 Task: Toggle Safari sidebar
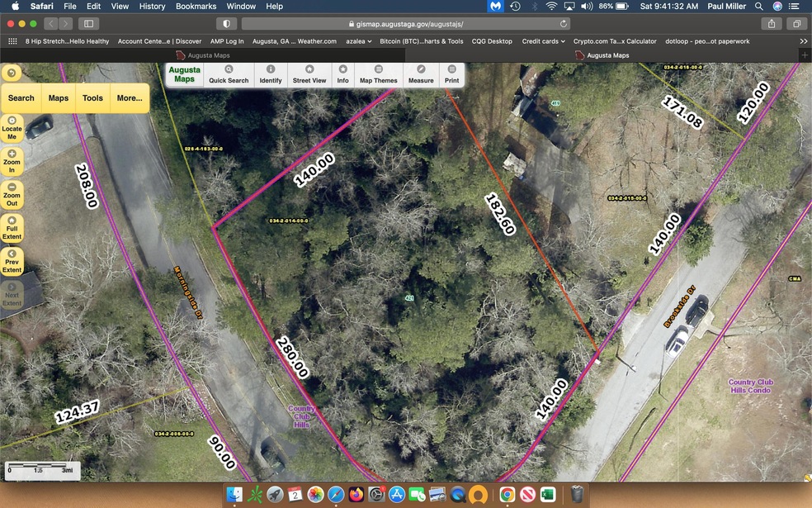(89, 24)
